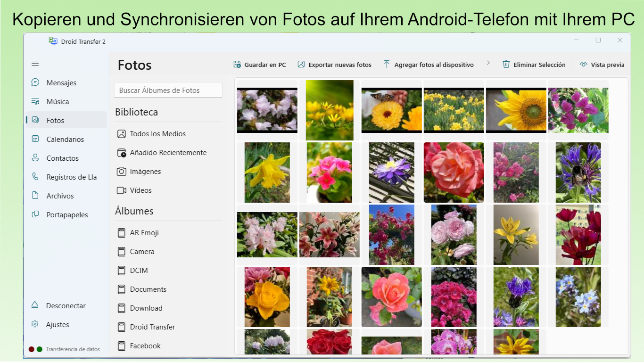Select Fotos in the sidebar

66,120
